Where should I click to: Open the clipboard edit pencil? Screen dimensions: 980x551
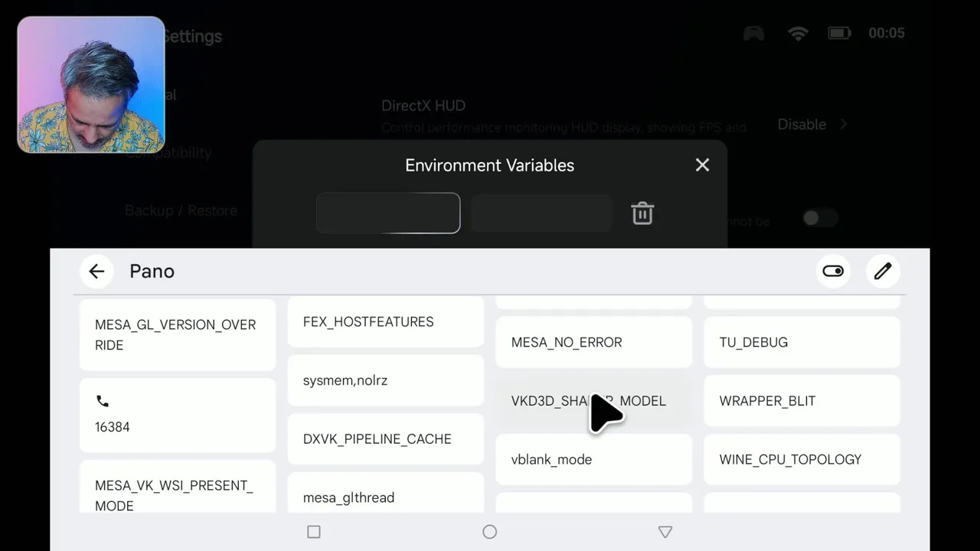click(883, 271)
